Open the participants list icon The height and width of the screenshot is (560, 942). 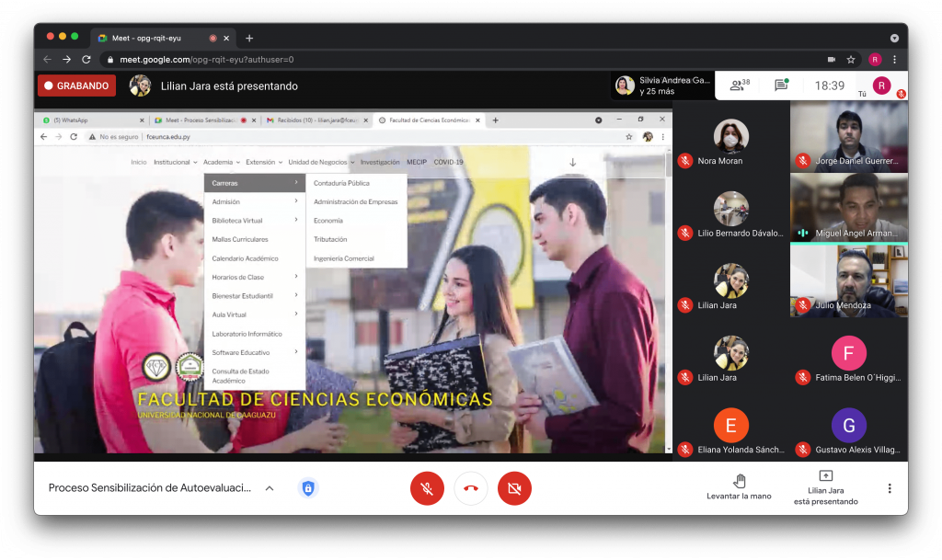tap(738, 86)
